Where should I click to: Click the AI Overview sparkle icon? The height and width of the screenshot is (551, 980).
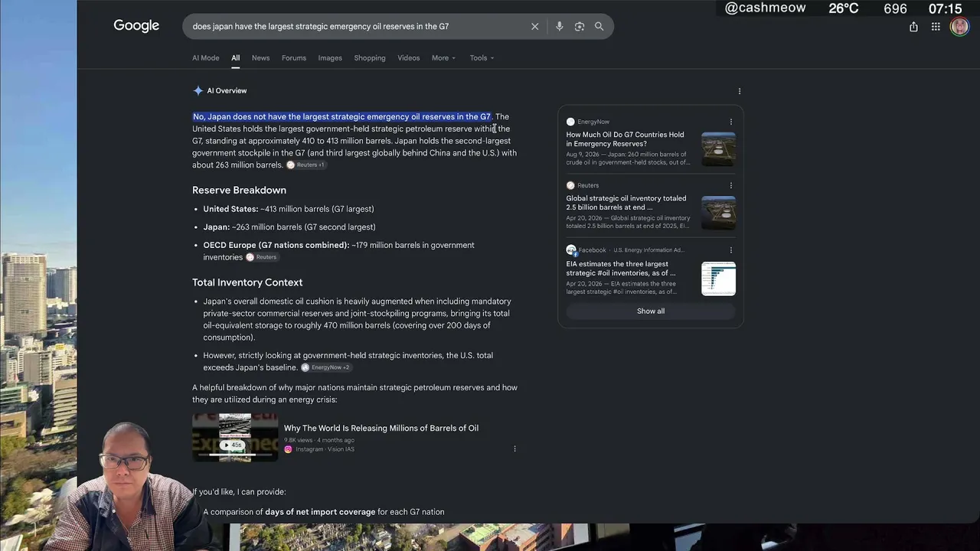198,91
